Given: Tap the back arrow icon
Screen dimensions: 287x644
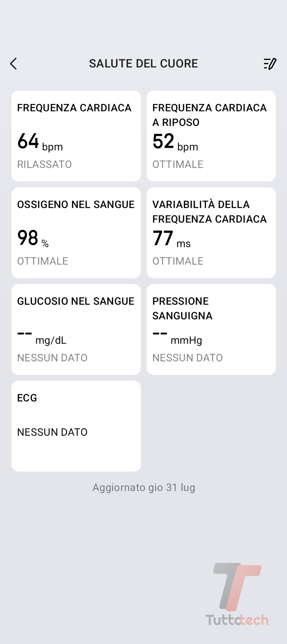Looking at the screenshot, I should click(14, 63).
